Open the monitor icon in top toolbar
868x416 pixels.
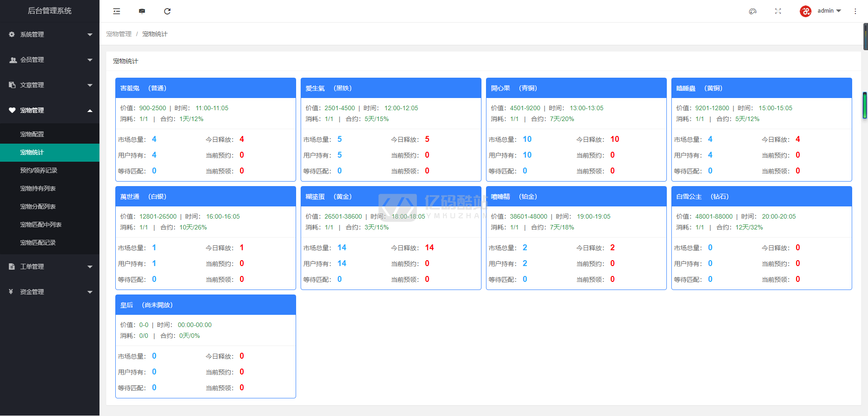pyautogui.click(x=142, y=11)
